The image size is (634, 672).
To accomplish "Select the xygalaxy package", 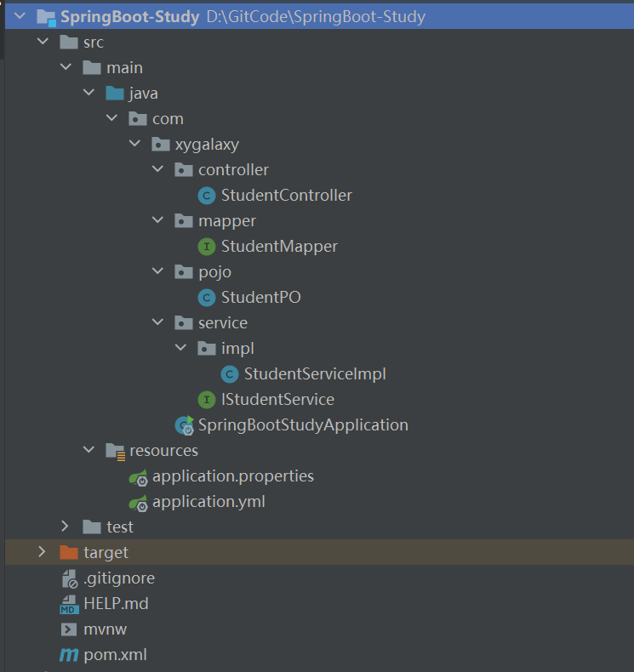I will [207, 145].
